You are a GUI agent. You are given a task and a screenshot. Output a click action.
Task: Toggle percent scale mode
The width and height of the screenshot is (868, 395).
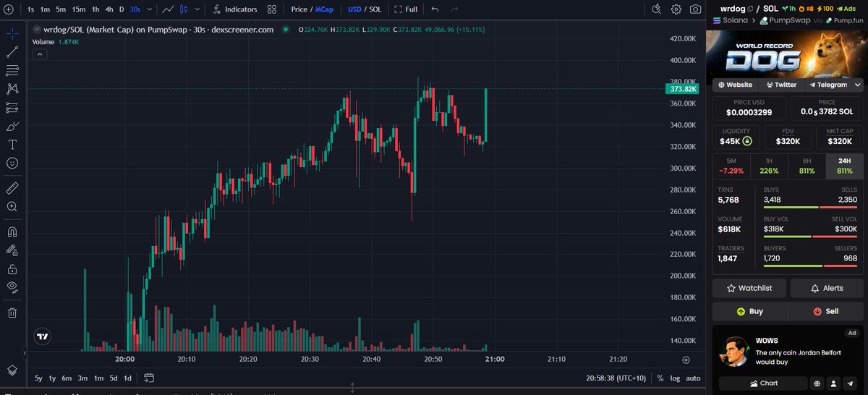click(660, 378)
